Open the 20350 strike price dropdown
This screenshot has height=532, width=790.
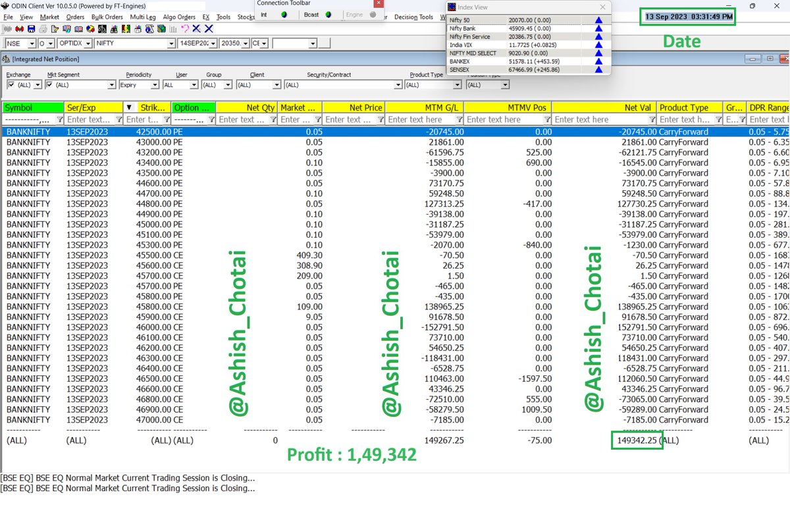click(246, 43)
